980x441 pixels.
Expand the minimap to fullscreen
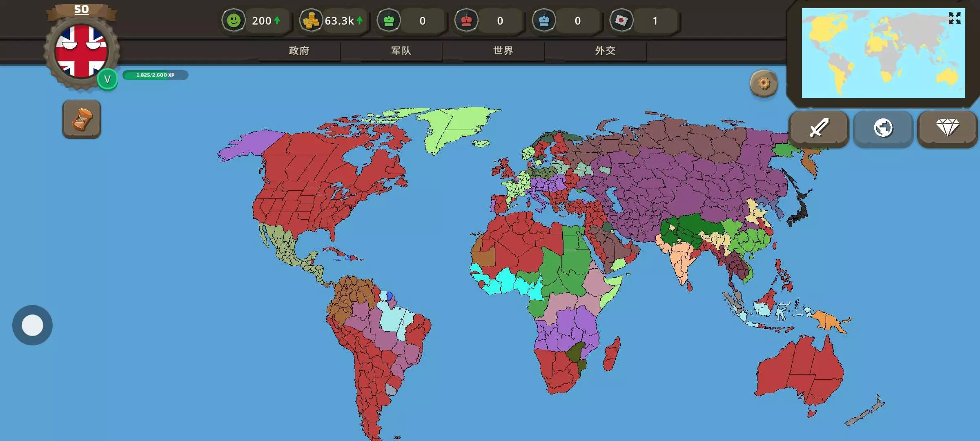(954, 18)
